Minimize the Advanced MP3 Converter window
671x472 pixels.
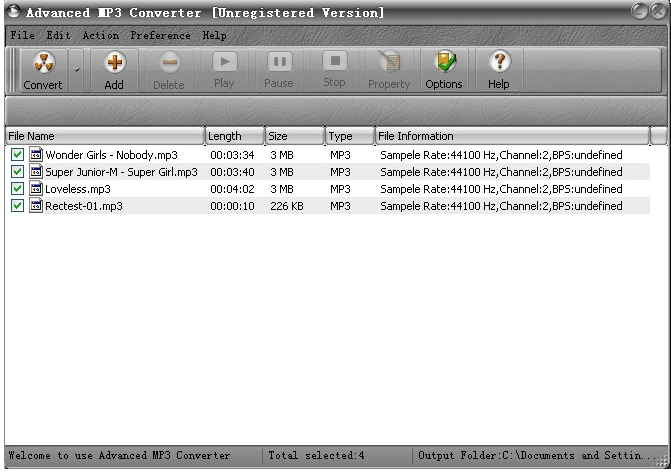[x=639, y=11]
